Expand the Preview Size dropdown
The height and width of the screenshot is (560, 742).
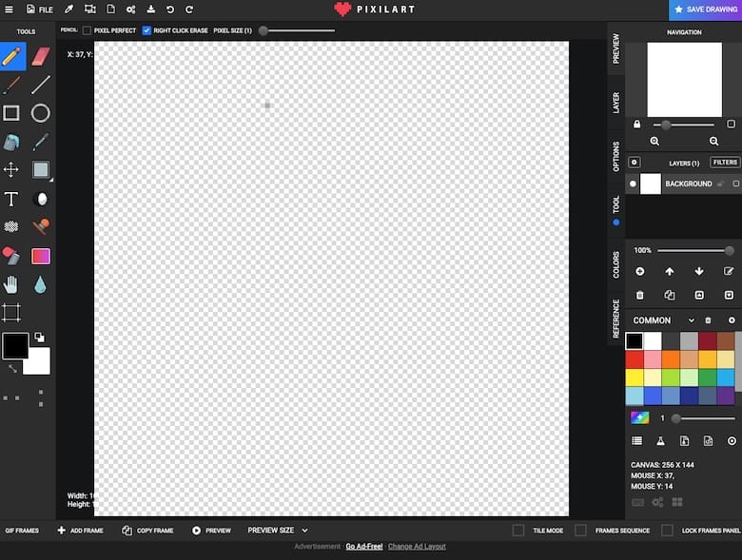point(278,531)
